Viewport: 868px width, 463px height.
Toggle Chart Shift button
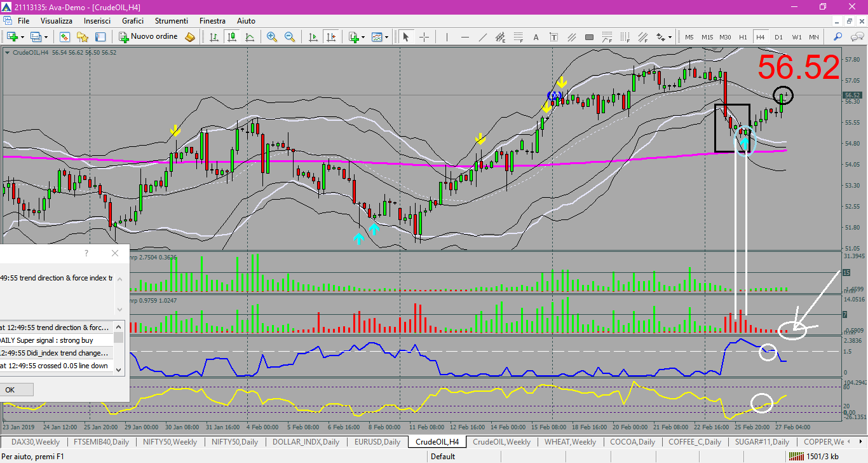330,37
